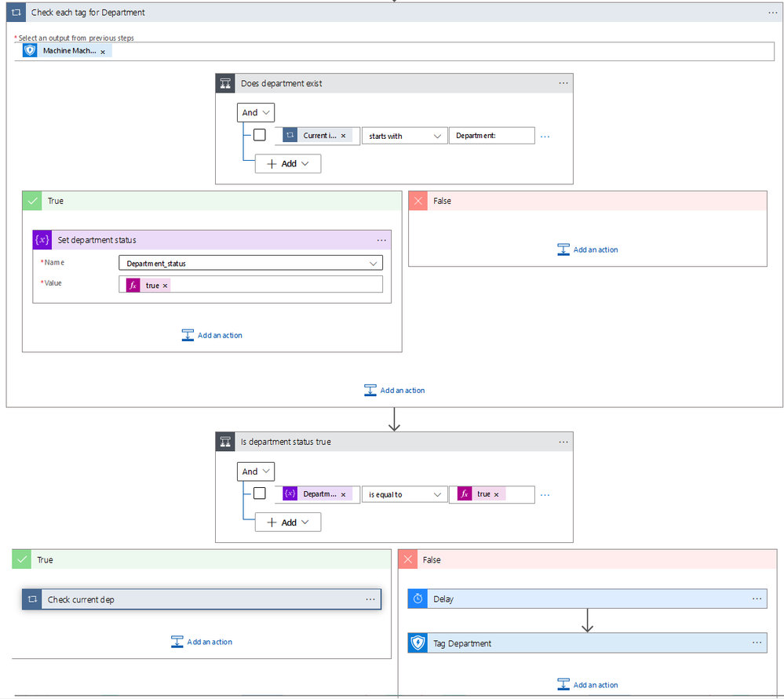Viewport: 784px width, 699px height.
Task: Click the Apply to each loop icon on Check each tag for Department
Action: tap(15, 12)
